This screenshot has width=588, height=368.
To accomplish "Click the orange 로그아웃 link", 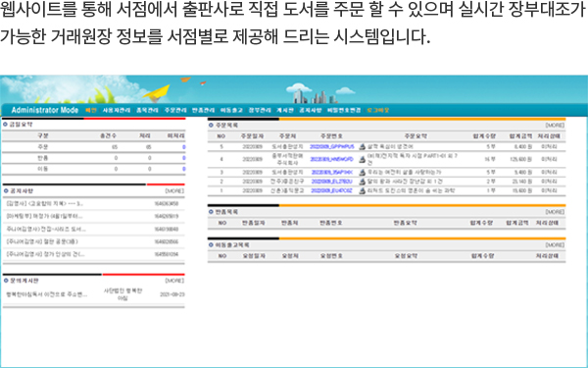I will pyautogui.click(x=377, y=110).
